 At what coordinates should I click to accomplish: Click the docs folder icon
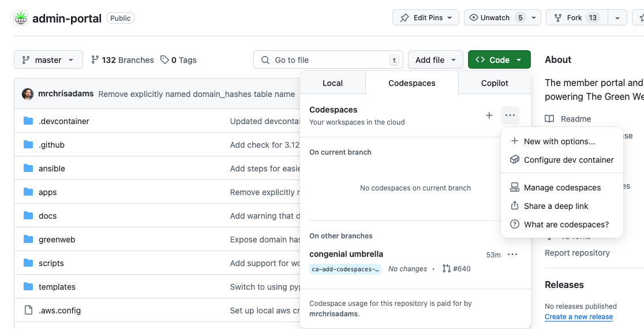click(x=28, y=216)
